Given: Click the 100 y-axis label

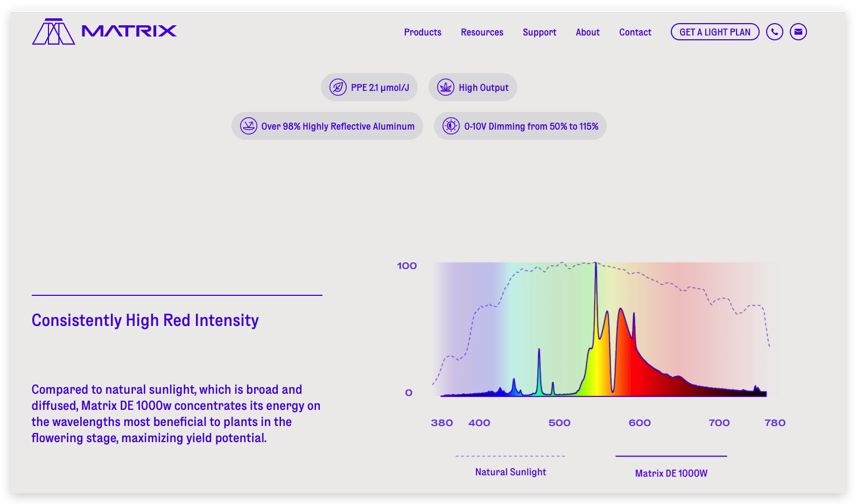Looking at the screenshot, I should click(407, 266).
